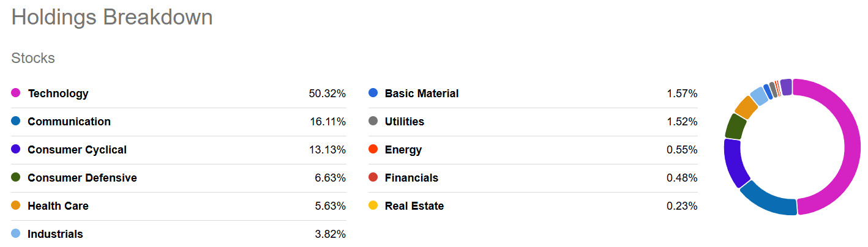
Task: Click the Communication 16.11% value
Action: point(327,122)
